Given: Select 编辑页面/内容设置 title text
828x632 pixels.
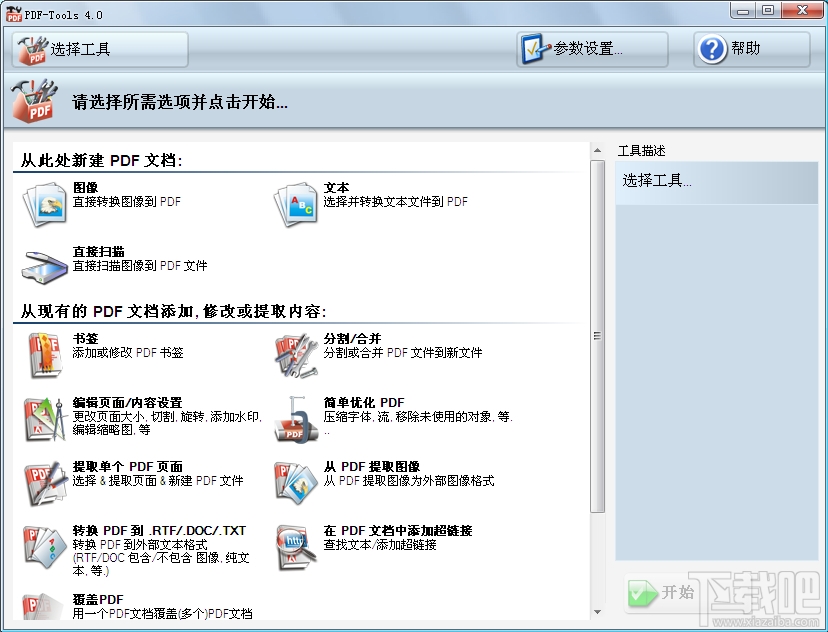Looking at the screenshot, I should point(127,402).
